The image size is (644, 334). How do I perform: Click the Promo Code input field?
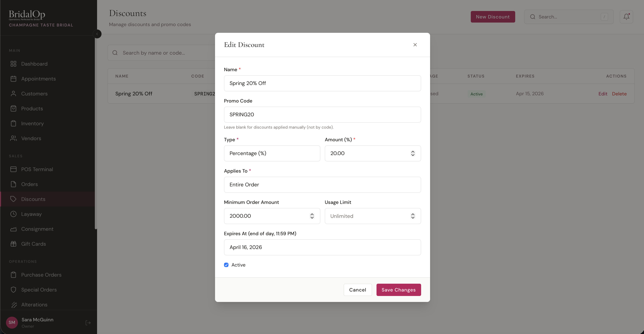(323, 115)
